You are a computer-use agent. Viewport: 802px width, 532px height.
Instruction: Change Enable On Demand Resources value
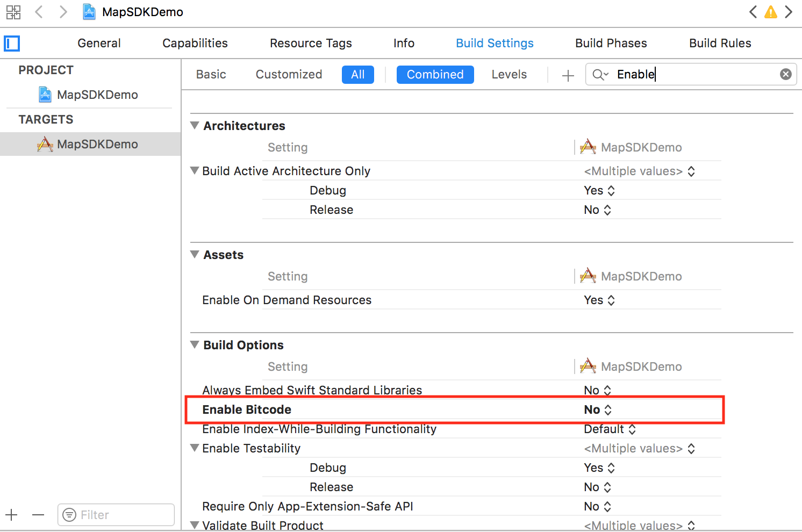tap(599, 300)
